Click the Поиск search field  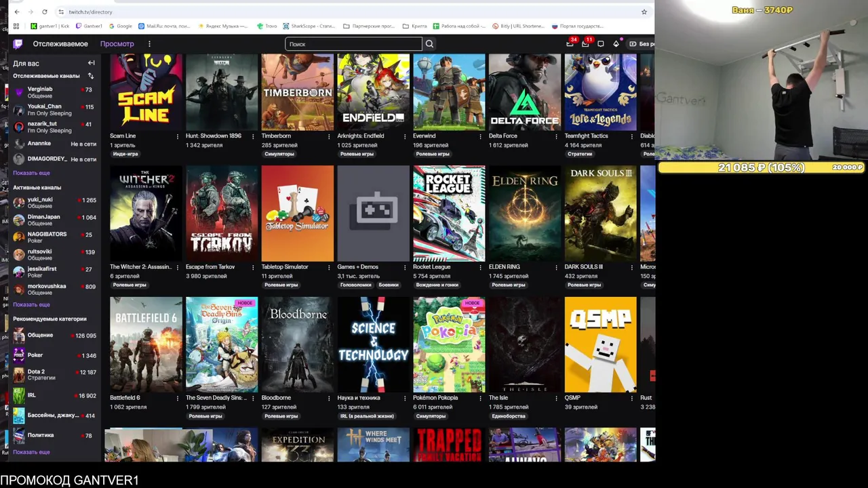click(353, 44)
